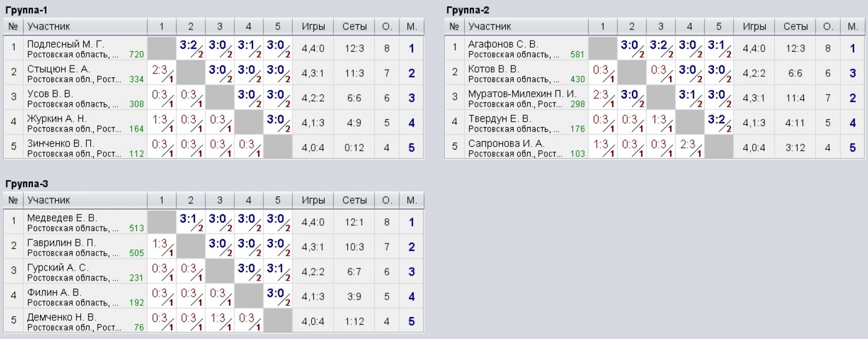Viewport: 868px width, 339px height.
Task: Open player Стыцюн Е. А. row
Action: pyautogui.click(x=214, y=73)
